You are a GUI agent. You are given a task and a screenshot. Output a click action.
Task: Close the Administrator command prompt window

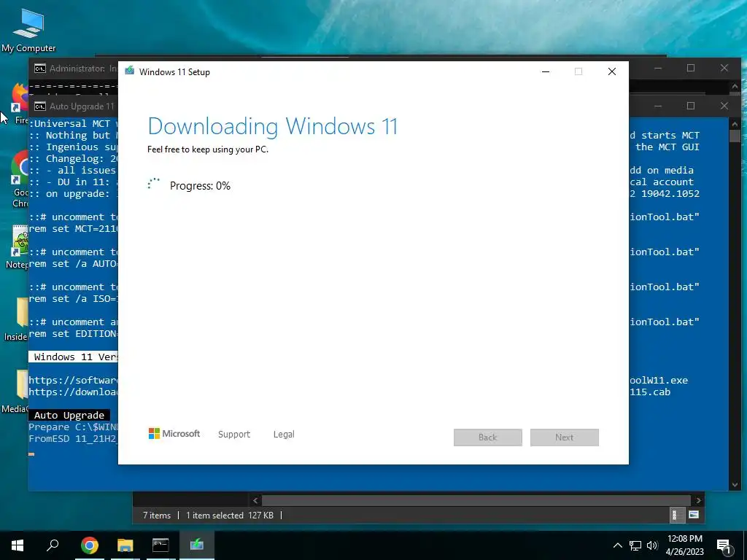click(x=724, y=68)
